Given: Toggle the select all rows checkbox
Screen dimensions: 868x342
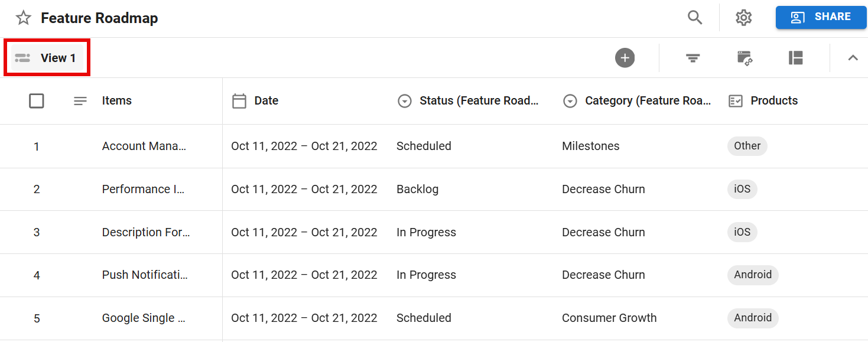Looking at the screenshot, I should (37, 101).
